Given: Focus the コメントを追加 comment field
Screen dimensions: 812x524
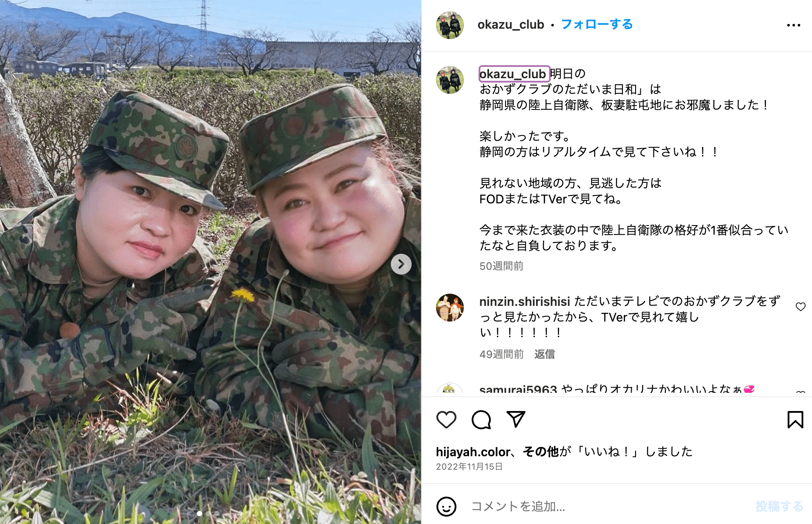Looking at the screenshot, I should pyautogui.click(x=609, y=506).
